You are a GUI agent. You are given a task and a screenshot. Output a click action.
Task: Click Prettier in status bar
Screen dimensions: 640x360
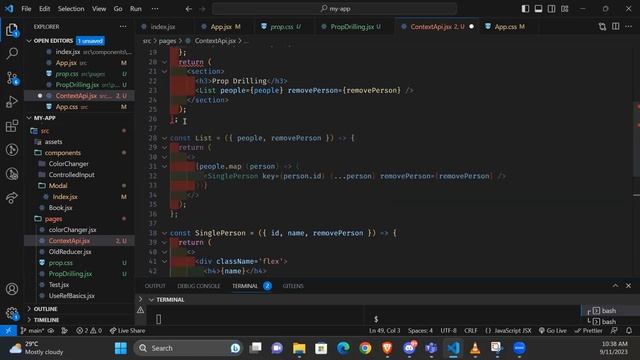coord(588,331)
